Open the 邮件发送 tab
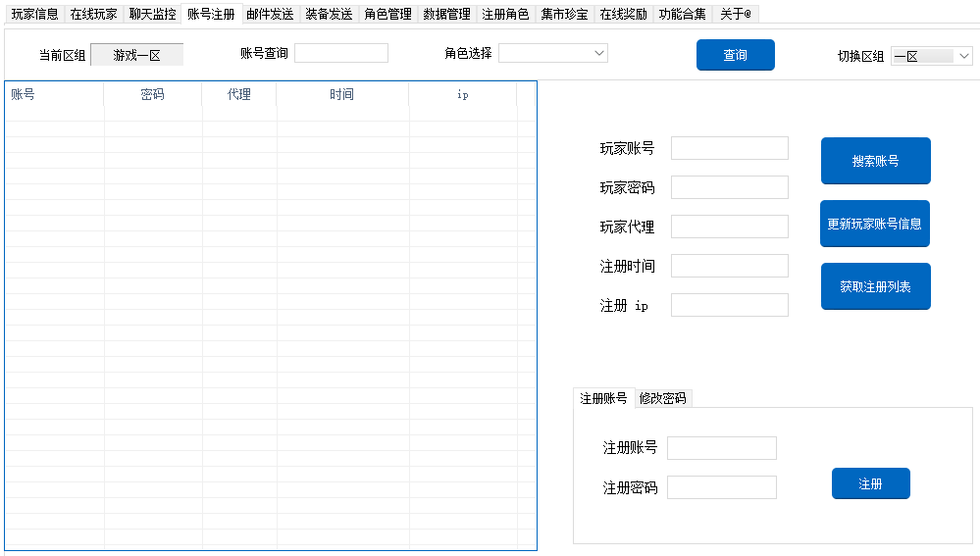 click(270, 14)
